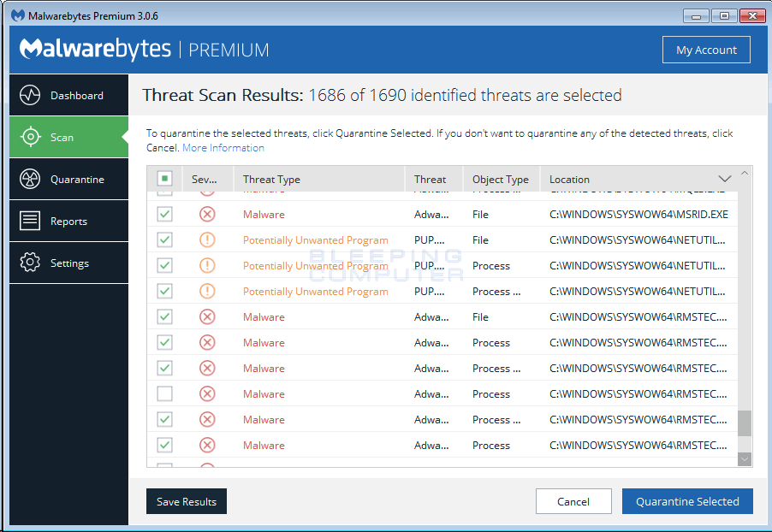Click the orange warning icon on NETUTIL File row

207,239
